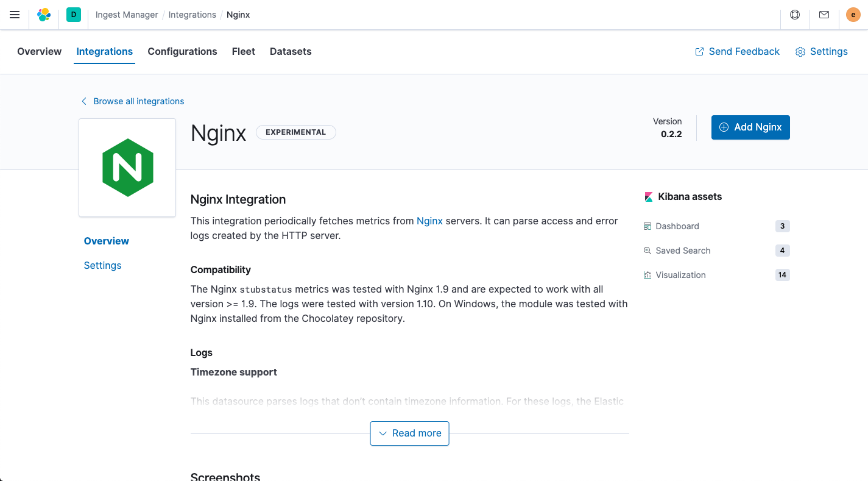
Task: Open Ingest Manager Settings
Action: (x=821, y=51)
